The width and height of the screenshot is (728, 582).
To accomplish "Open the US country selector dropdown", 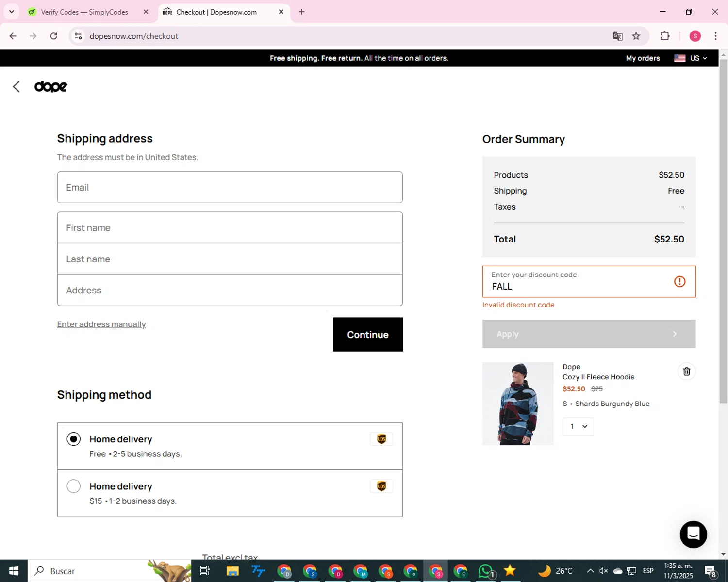I will 691,58.
